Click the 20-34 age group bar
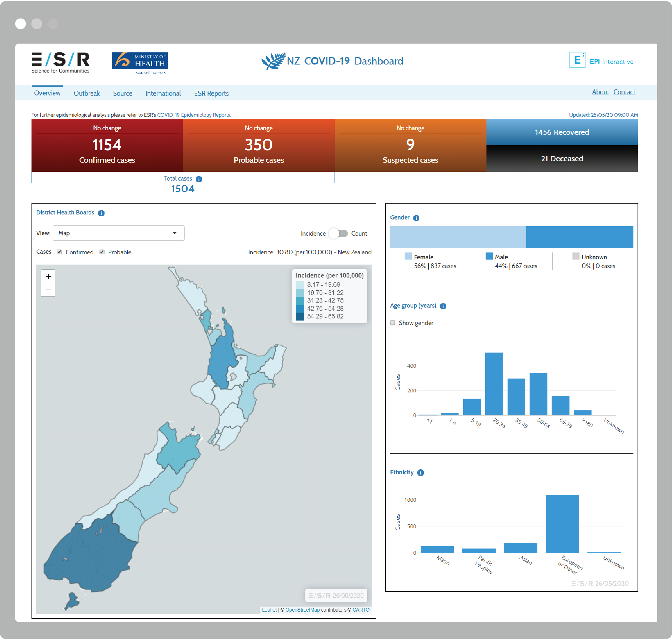This screenshot has width=672, height=639. [494, 384]
